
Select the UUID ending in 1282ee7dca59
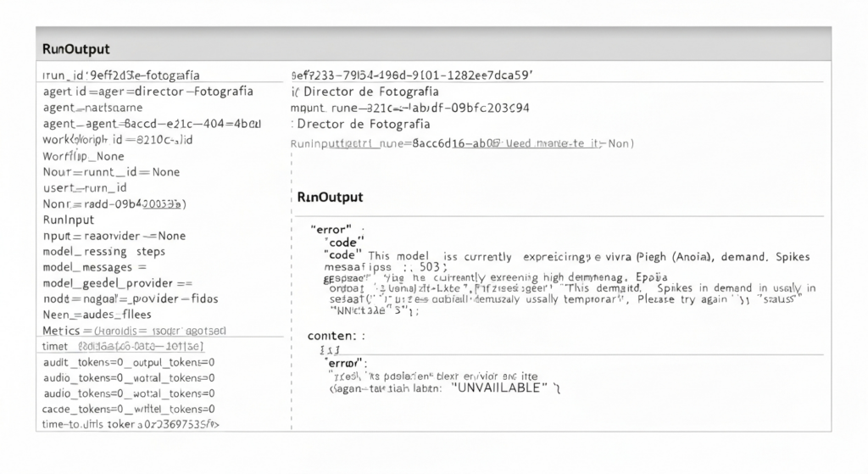411,75
